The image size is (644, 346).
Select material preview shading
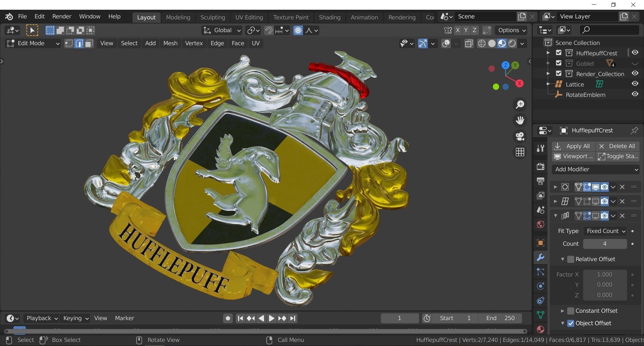[x=502, y=44]
